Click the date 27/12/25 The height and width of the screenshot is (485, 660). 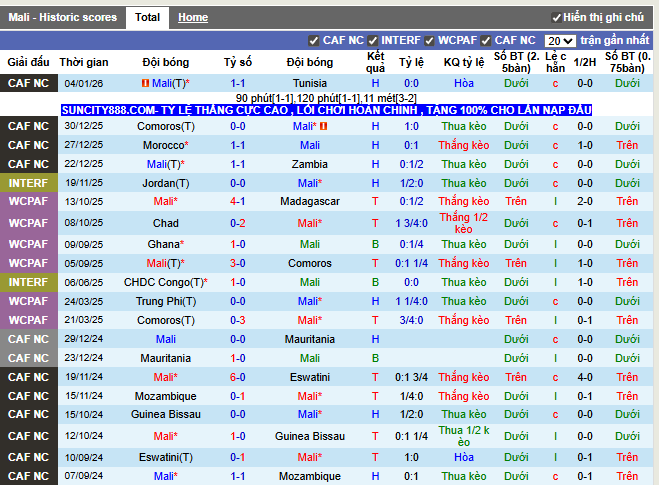point(84,145)
